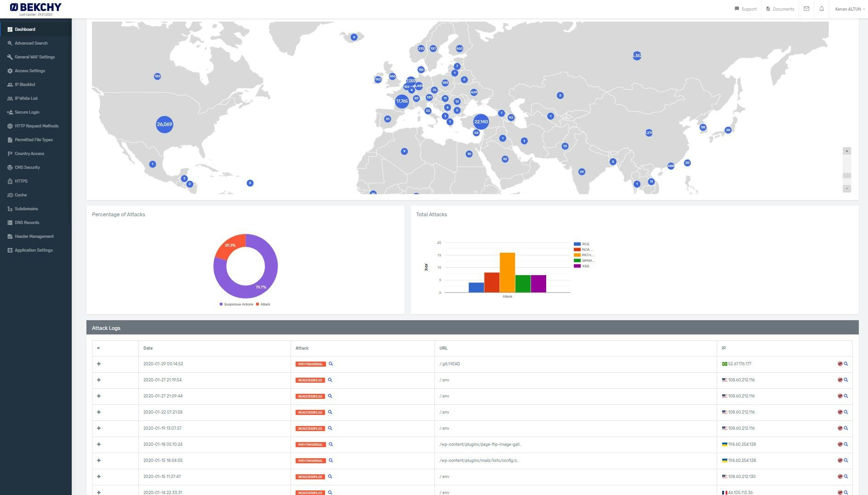
Task: Toggle Attack legend item in donut chart
Action: [263, 305]
